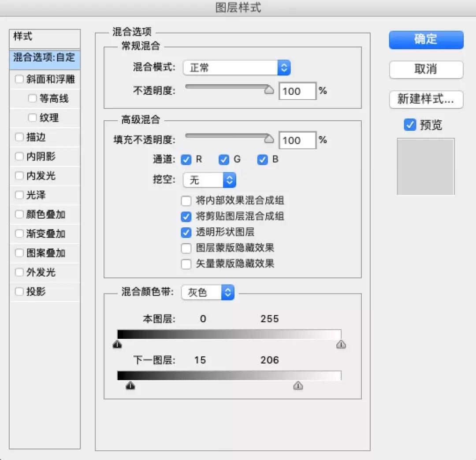Check 将内部效果混合成组 option

pyautogui.click(x=186, y=201)
